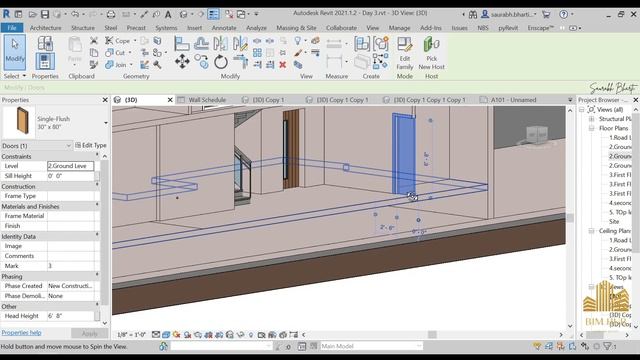
Task: Open the Single-Flush type selector dropdown
Action: click(x=106, y=123)
